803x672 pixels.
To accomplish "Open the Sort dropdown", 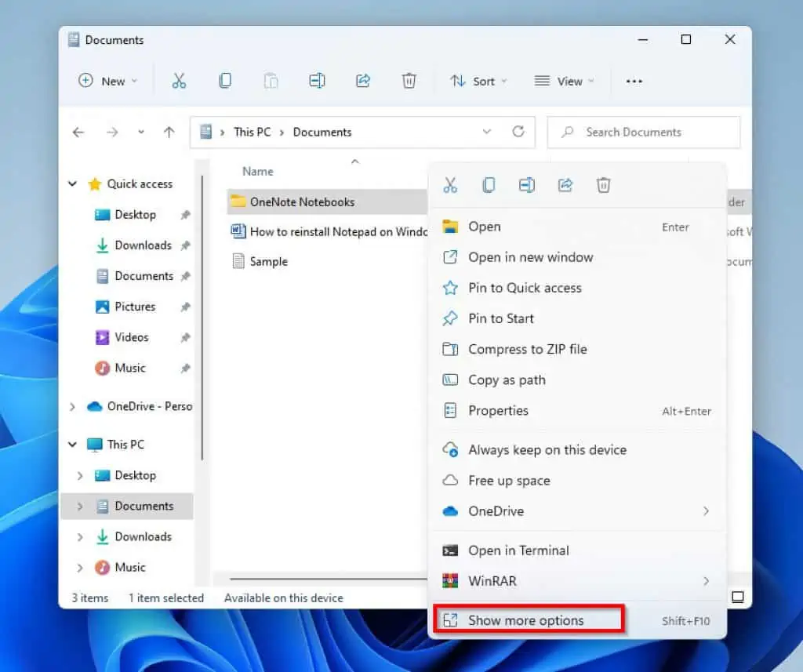I will (x=478, y=81).
